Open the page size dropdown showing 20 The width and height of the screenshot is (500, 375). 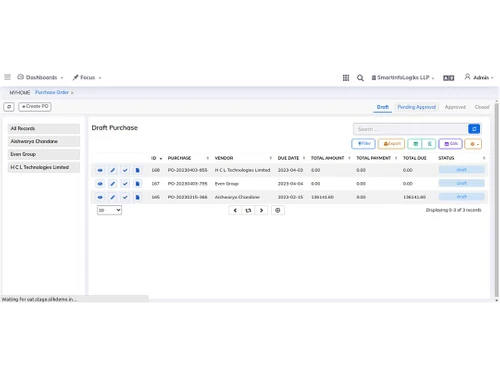(109, 210)
